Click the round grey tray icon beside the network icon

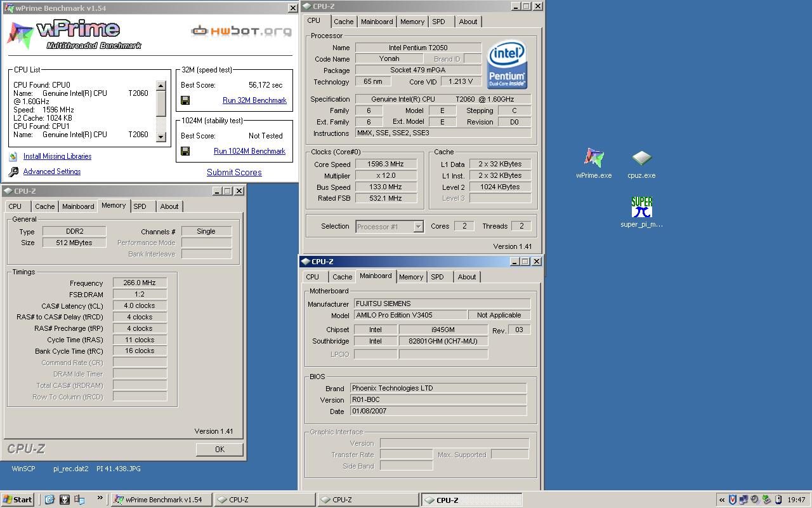[755, 500]
